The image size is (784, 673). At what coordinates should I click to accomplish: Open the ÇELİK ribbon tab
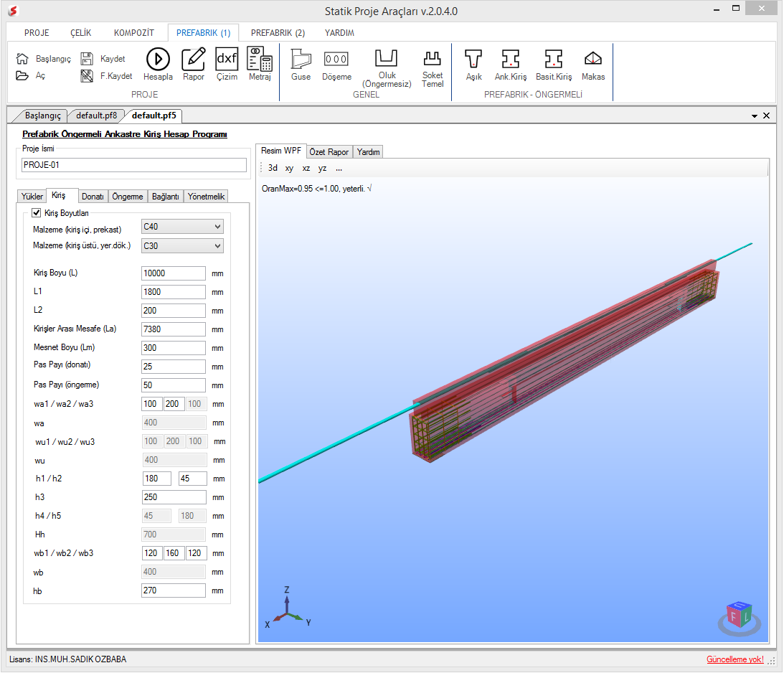[81, 33]
